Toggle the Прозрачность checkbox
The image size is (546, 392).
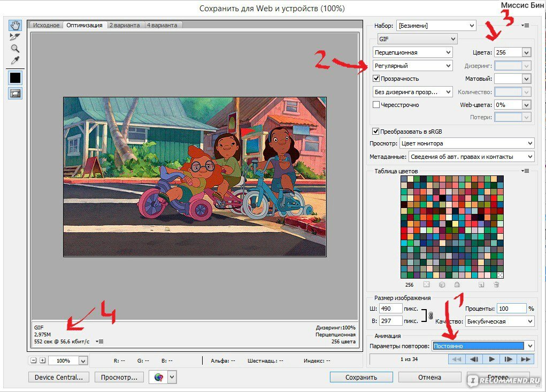(376, 78)
